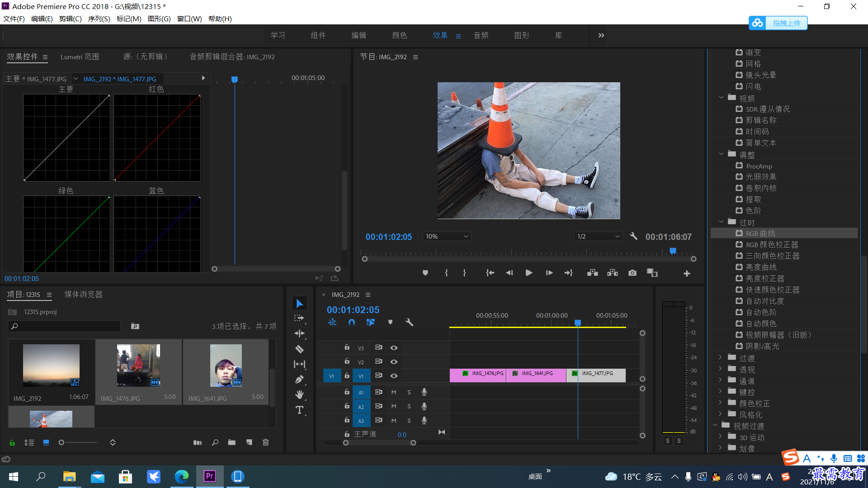The width and height of the screenshot is (868, 488).
Task: Go to In point in program monitor
Action: (x=490, y=273)
